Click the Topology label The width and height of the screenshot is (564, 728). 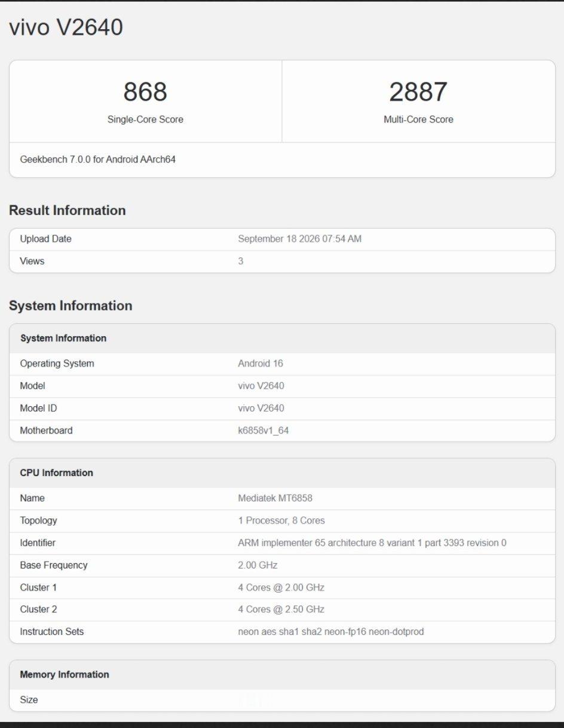tap(38, 521)
